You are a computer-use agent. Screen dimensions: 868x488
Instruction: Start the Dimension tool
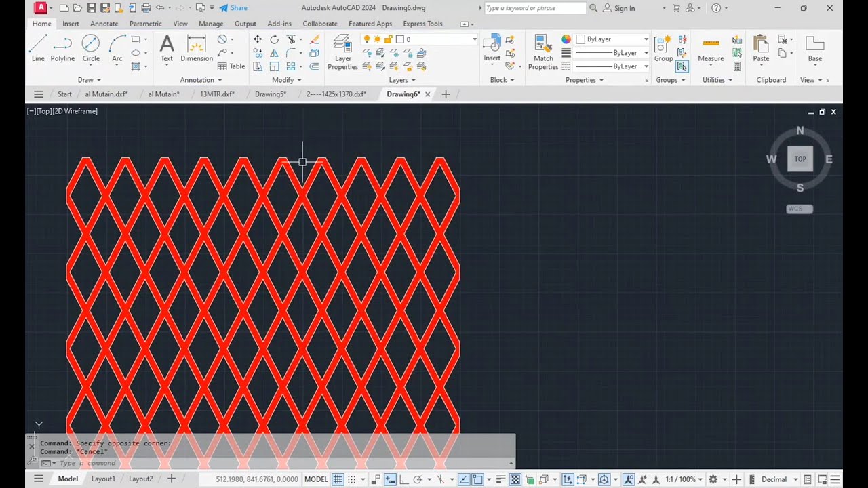tap(197, 48)
